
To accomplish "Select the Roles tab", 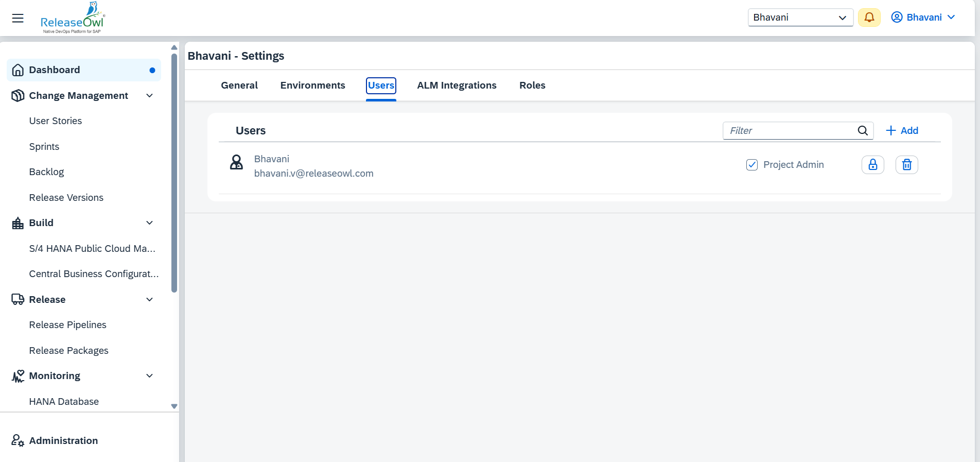I will [532, 85].
